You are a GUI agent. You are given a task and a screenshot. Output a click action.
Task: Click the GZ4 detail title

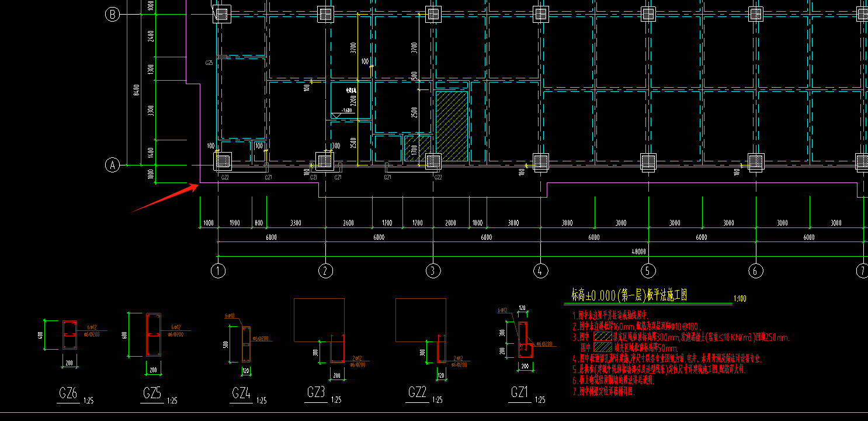(242, 394)
